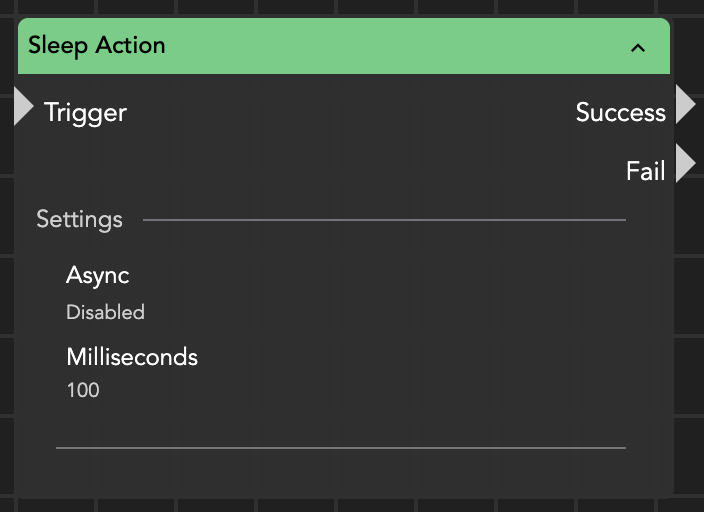The image size is (704, 512).
Task: Click the Settings section heading
Action: pyautogui.click(x=79, y=220)
